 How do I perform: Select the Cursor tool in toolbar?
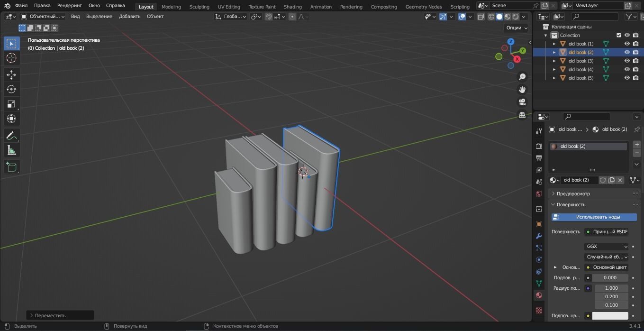coord(11,58)
